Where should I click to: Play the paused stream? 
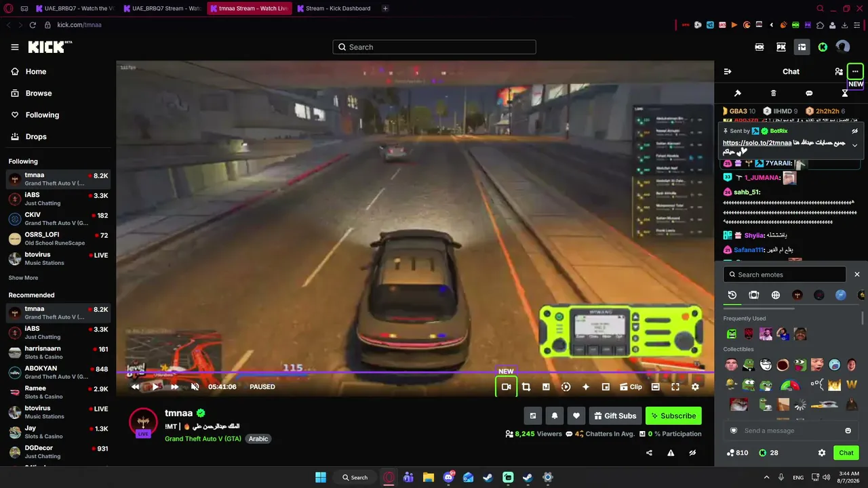pyautogui.click(x=155, y=387)
